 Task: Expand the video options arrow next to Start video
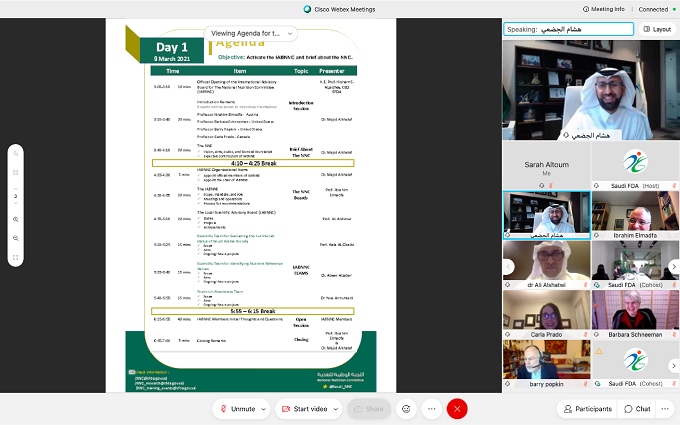[x=337, y=408]
